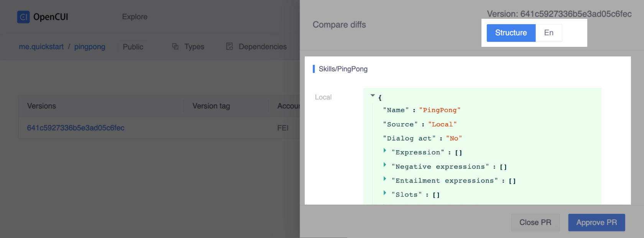Expand the "Expression" array
Viewport: 644px width, 238px height.
point(384,150)
